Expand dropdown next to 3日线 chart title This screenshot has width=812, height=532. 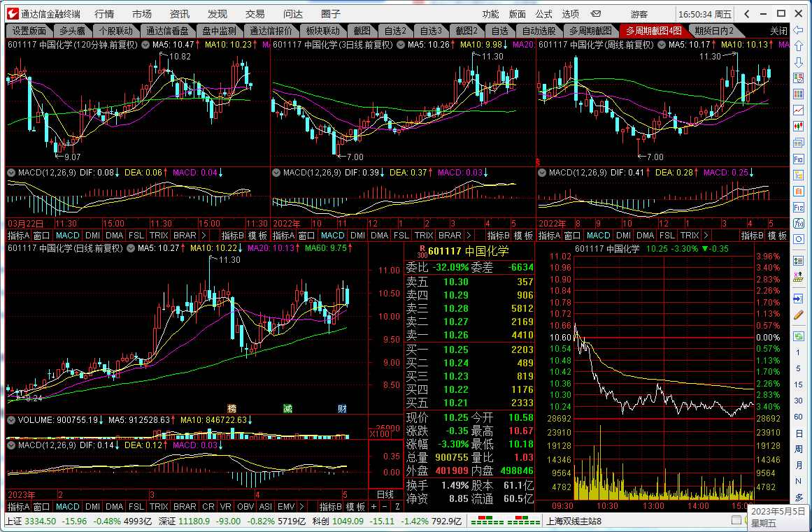[x=401, y=45]
